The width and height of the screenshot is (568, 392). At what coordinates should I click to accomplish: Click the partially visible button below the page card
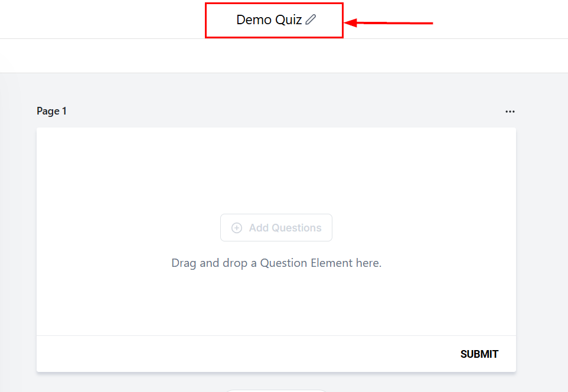click(x=276, y=390)
